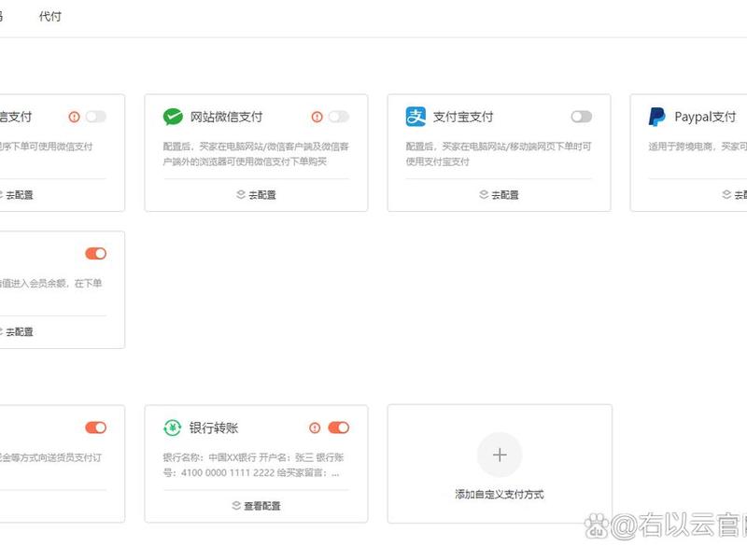Click the plus icon to add payment method

500,455
